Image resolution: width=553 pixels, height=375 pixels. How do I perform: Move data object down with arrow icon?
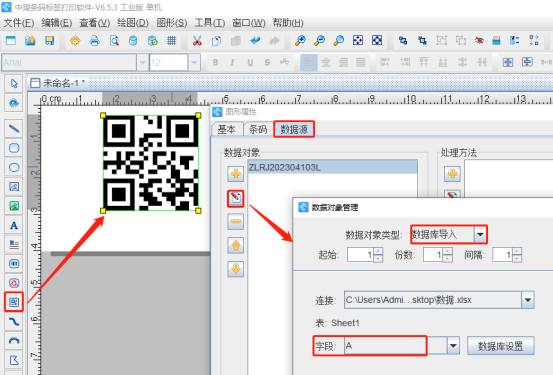(x=236, y=269)
